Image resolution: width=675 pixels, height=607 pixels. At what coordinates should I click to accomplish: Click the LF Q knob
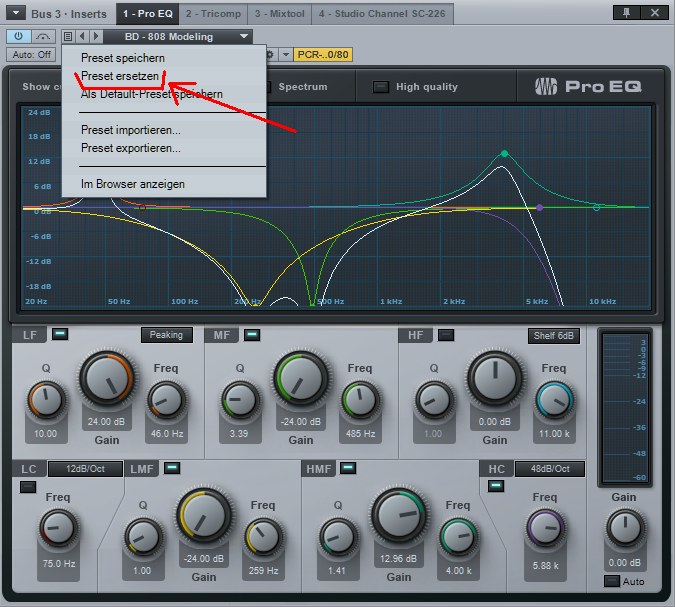(x=46, y=400)
